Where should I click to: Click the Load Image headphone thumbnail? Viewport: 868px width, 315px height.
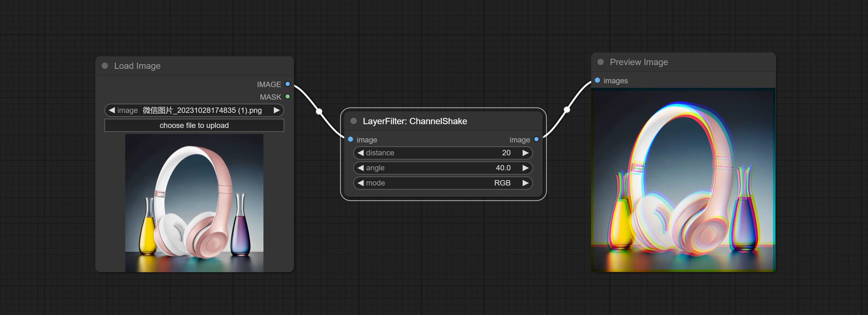click(x=194, y=203)
